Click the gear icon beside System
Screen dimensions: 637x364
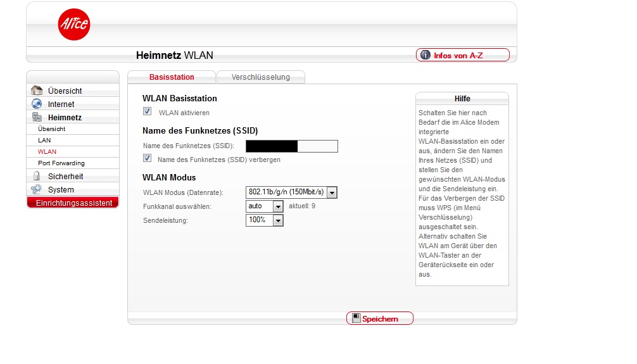tap(37, 189)
